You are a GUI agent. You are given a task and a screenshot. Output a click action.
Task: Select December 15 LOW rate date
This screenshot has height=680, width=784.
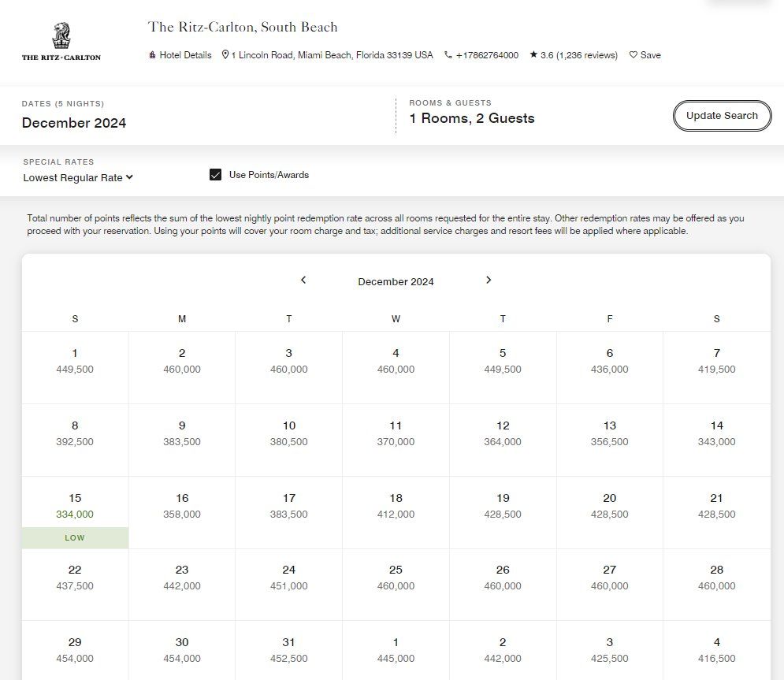75,512
